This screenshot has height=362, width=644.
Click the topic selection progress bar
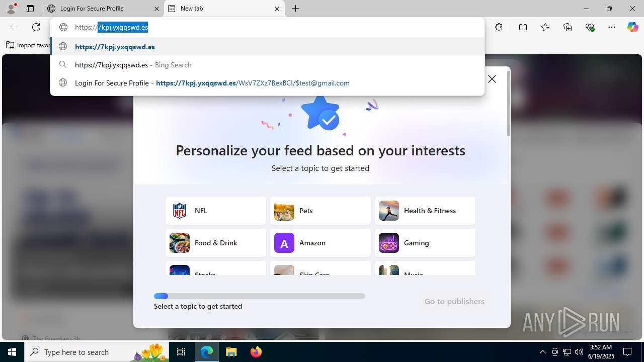(260, 296)
